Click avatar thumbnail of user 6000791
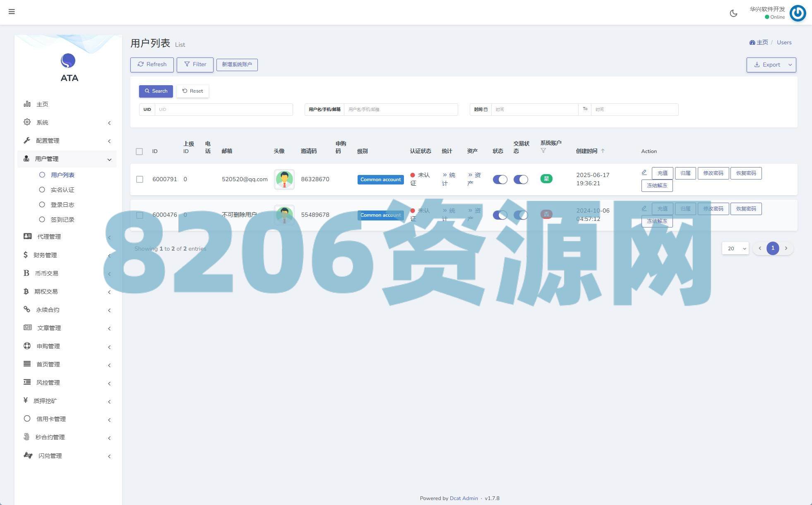812x505 pixels. pos(284,180)
